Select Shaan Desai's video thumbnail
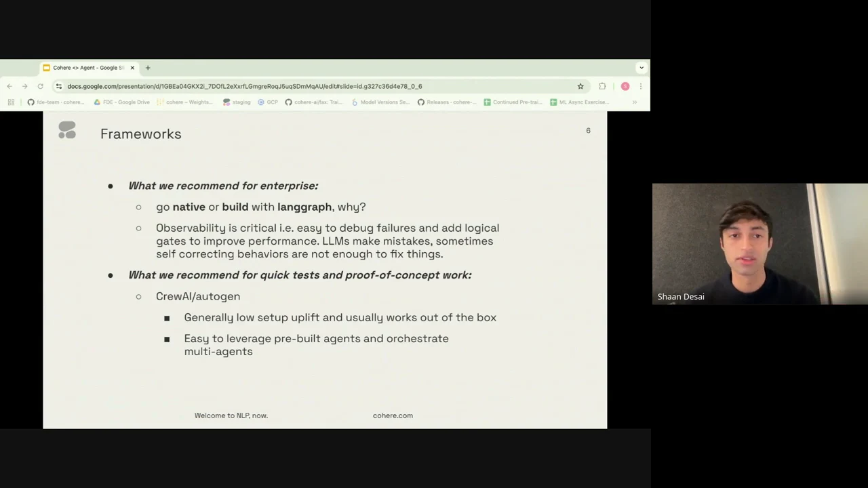Image resolution: width=868 pixels, height=488 pixels. [760, 244]
